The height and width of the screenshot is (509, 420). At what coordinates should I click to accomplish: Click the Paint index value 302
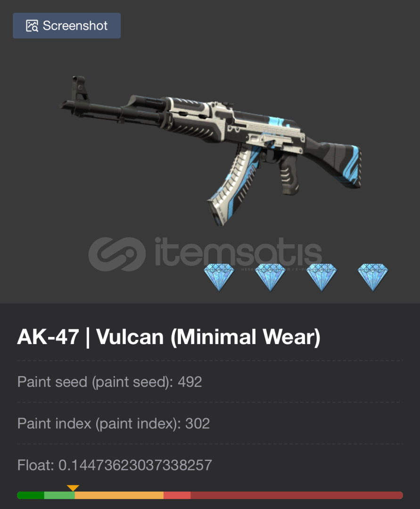pos(198,424)
